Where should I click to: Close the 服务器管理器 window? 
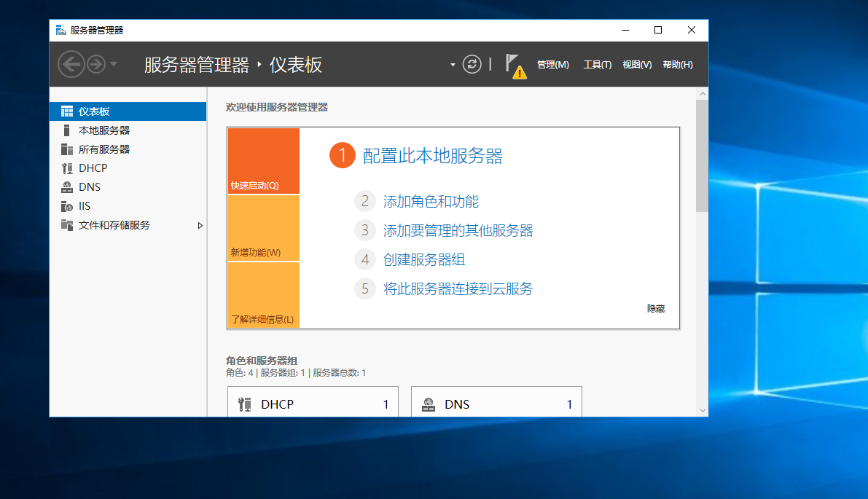[692, 30]
